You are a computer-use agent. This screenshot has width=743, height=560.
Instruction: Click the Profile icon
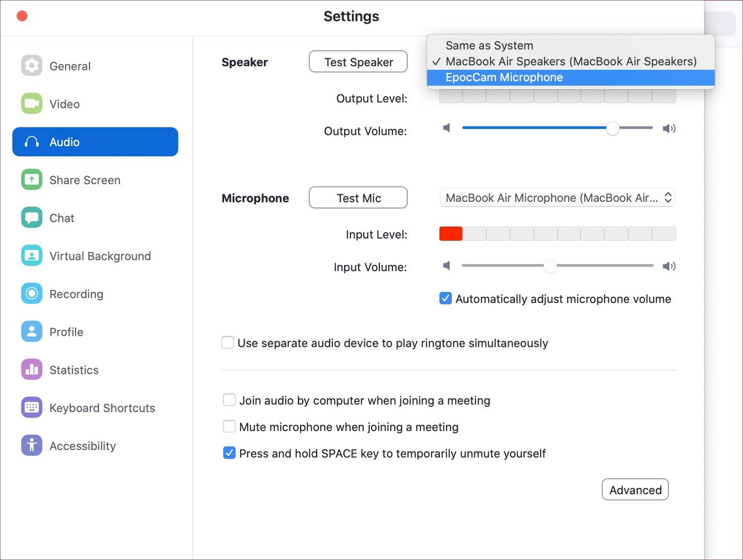pyautogui.click(x=31, y=332)
